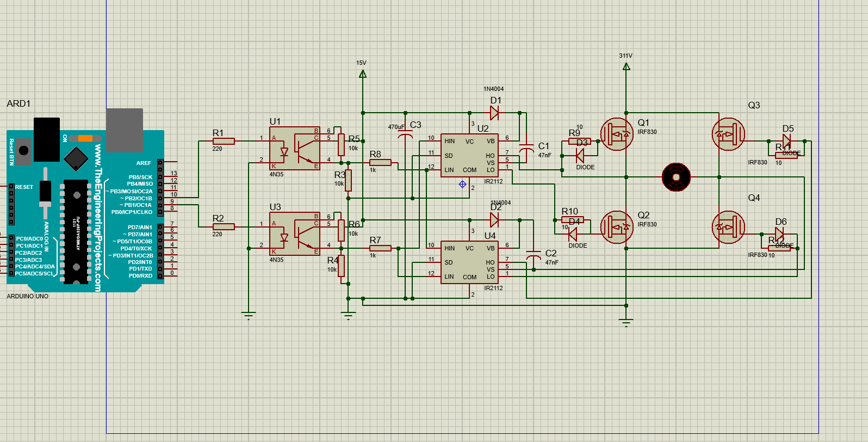Select diode D5 next to Q3

(786, 141)
